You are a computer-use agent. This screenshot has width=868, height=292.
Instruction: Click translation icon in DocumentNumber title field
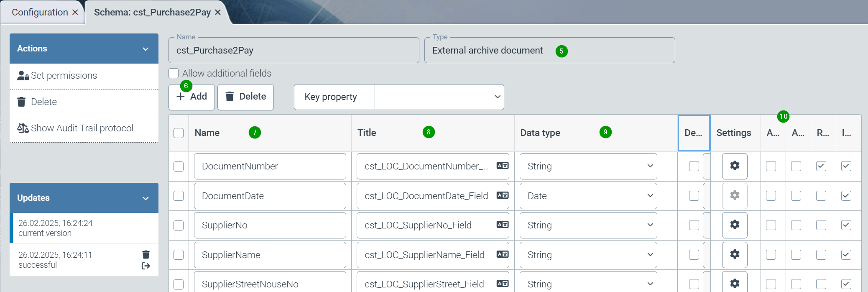tap(502, 166)
